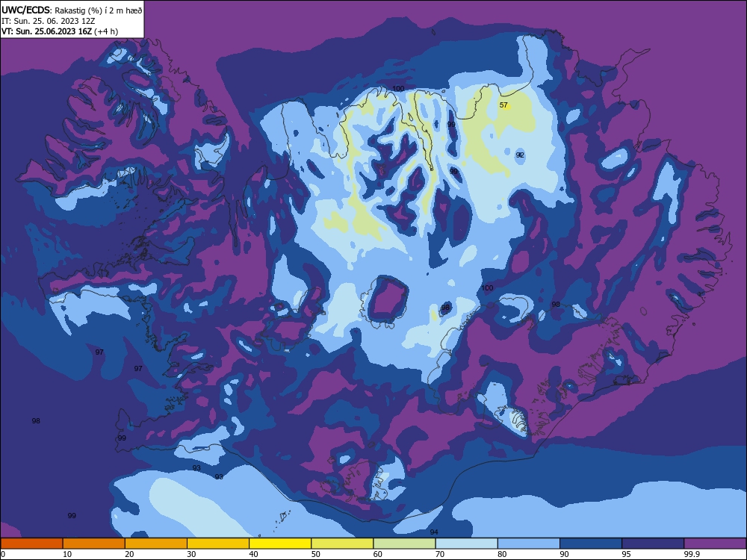Pick the 95–99.9 navy legend swatch

pyautogui.click(x=653, y=544)
